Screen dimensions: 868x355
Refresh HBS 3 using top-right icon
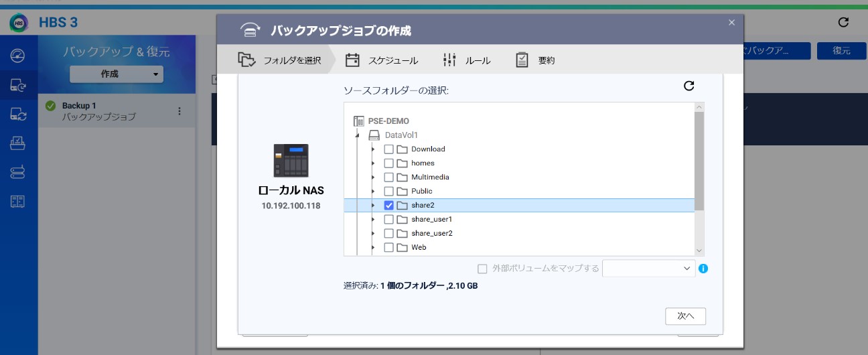(844, 22)
